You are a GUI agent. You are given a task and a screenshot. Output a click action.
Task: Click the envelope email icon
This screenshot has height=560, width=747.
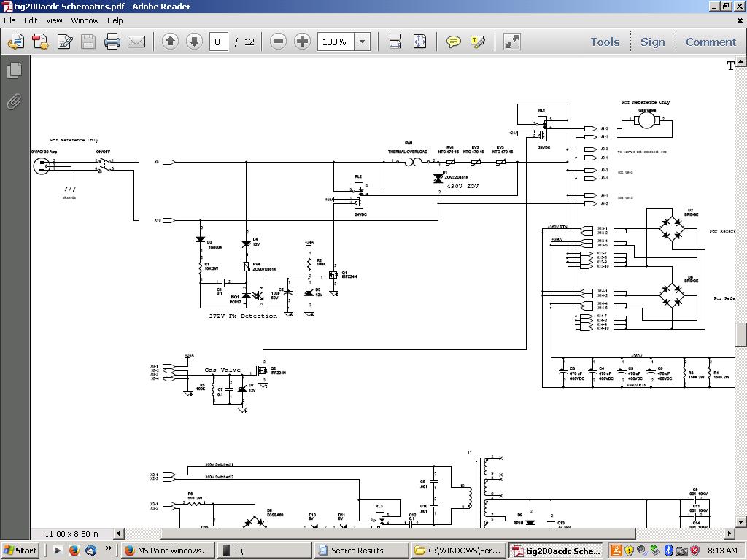136,42
